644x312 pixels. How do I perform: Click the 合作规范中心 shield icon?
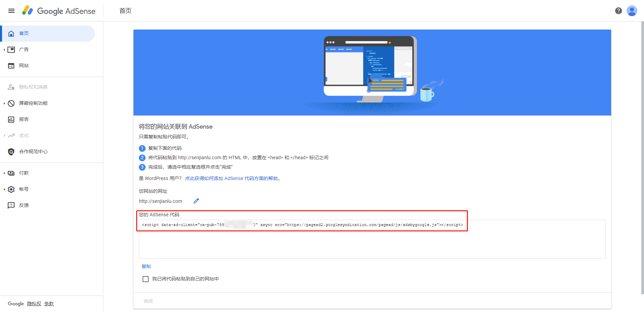11,152
